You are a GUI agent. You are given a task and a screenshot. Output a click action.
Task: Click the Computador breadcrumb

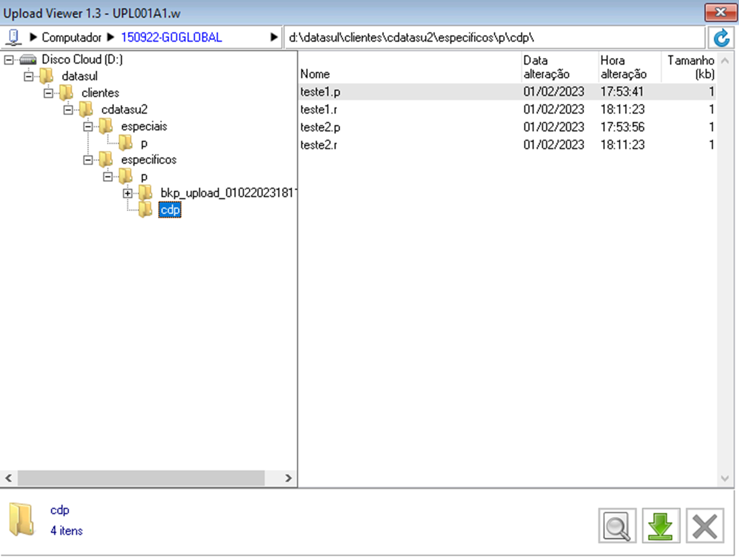tap(71, 37)
